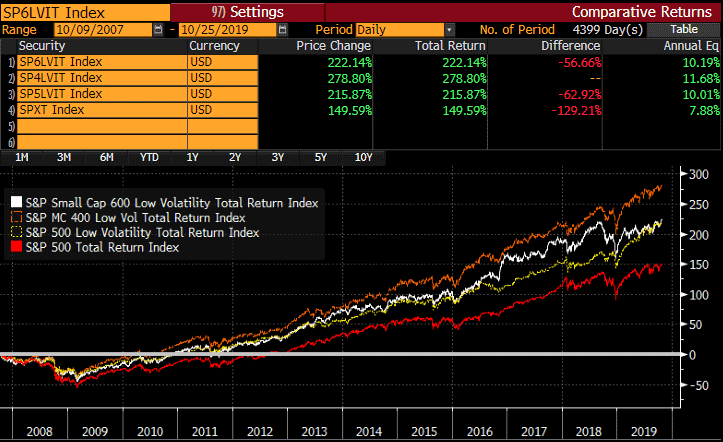Click the 7.88% Annual Eq value
The height and width of the screenshot is (442, 723).
pyautogui.click(x=704, y=111)
